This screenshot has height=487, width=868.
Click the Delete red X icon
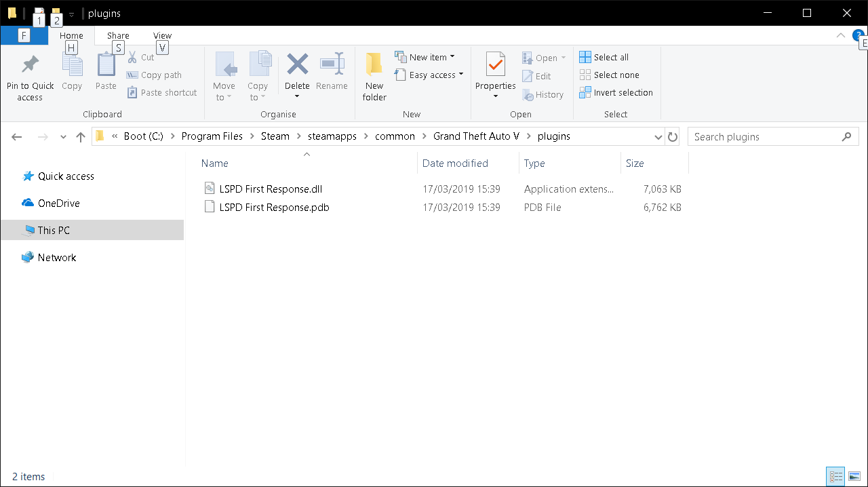point(297,65)
